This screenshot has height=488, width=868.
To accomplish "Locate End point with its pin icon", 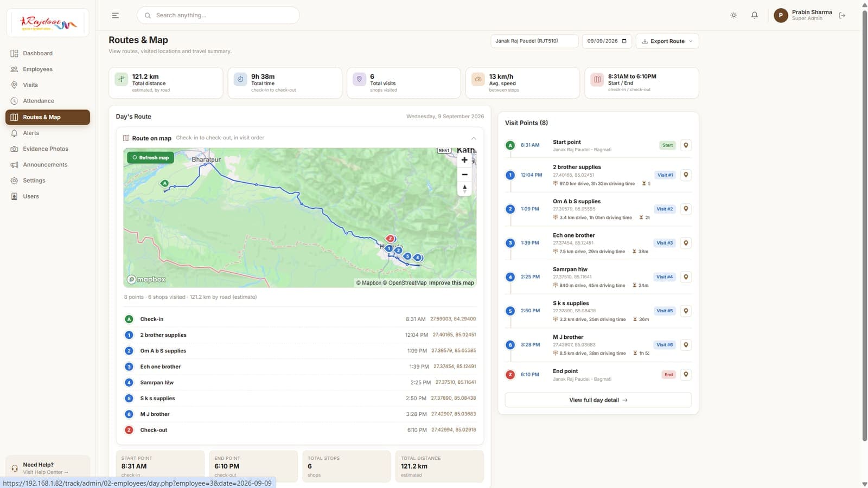I will tap(686, 374).
